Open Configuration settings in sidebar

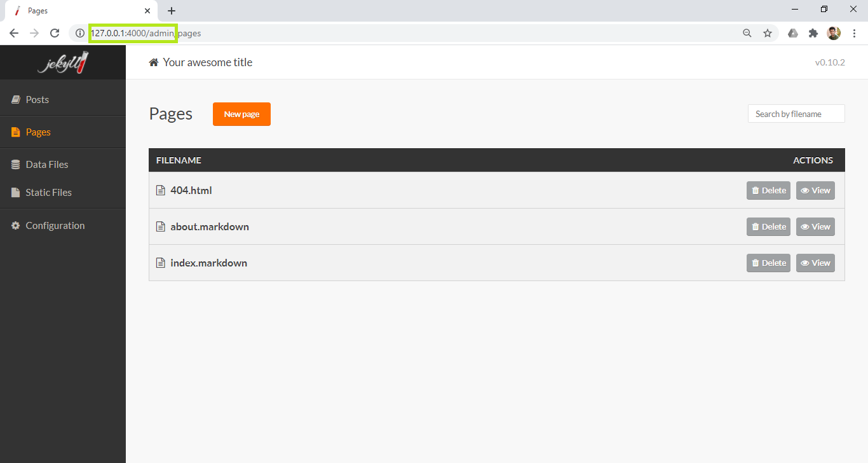point(55,226)
